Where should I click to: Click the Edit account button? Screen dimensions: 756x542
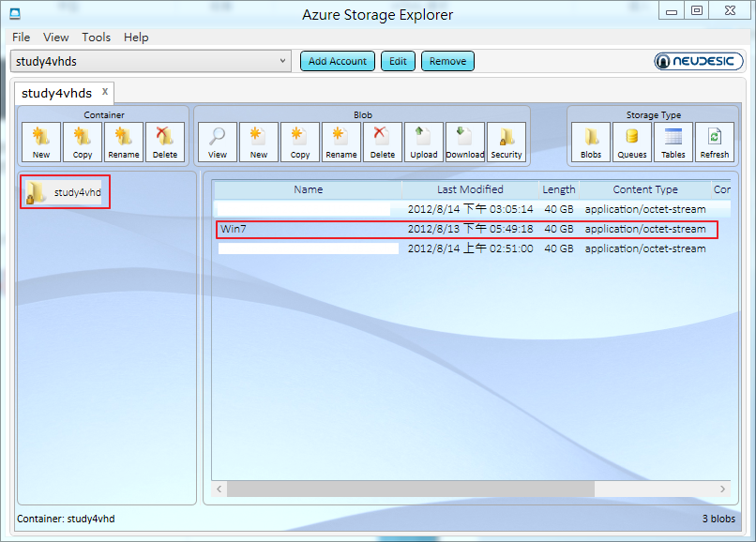click(398, 61)
